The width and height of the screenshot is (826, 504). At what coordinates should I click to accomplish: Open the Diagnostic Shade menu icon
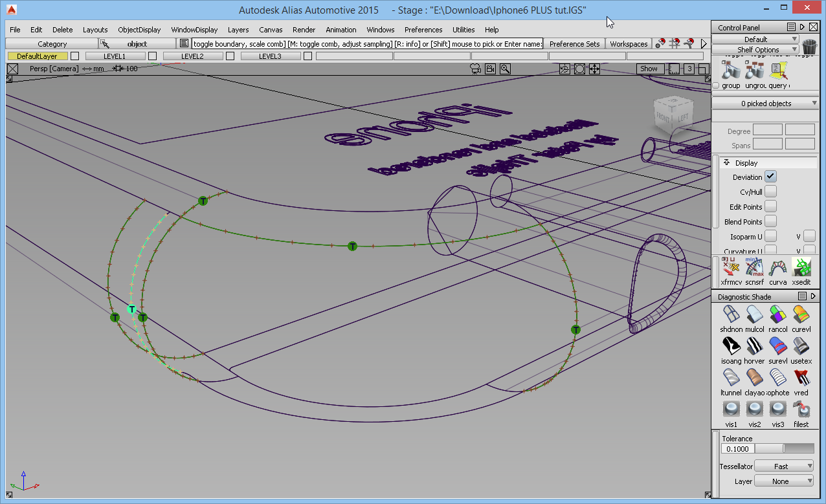801,296
